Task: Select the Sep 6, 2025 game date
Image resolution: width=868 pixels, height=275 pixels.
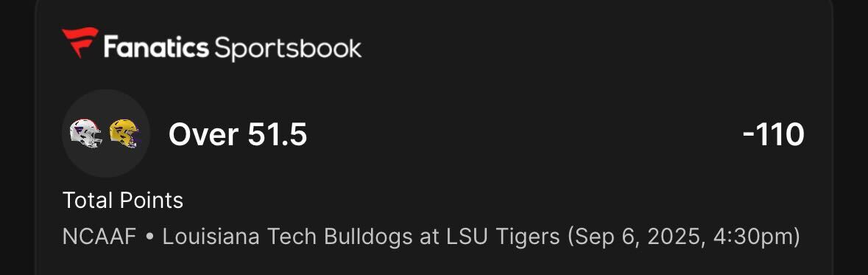Action: pyautogui.click(x=638, y=237)
